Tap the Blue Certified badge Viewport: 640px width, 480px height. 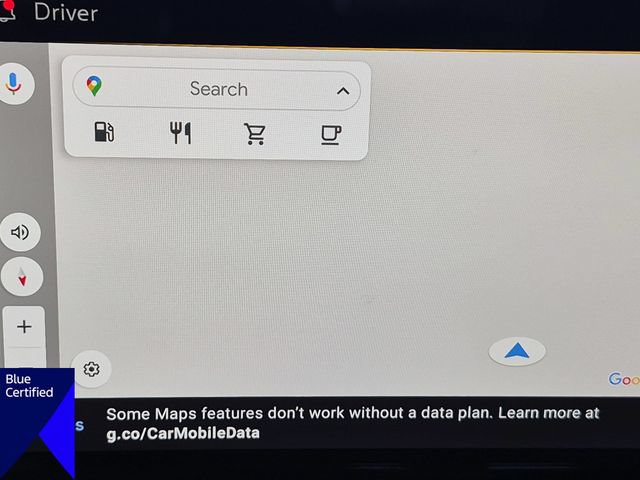(x=37, y=424)
